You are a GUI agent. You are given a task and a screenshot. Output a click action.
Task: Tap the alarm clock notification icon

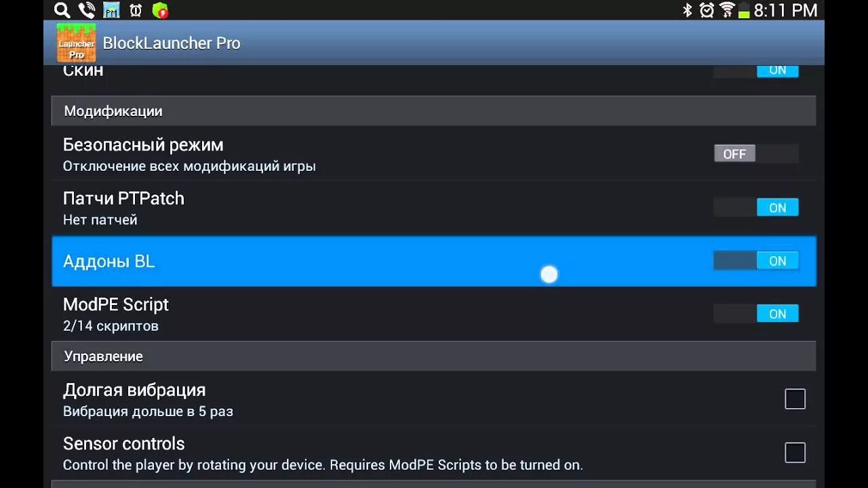click(136, 10)
